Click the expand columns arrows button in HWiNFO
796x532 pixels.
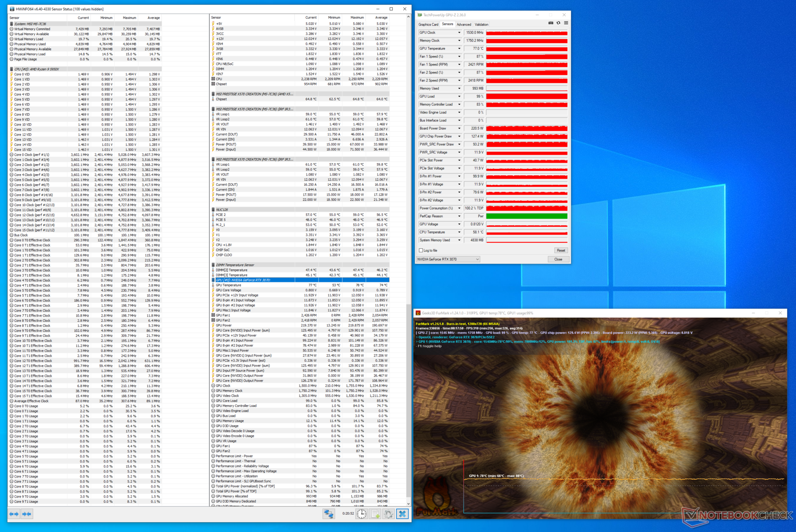14,514
